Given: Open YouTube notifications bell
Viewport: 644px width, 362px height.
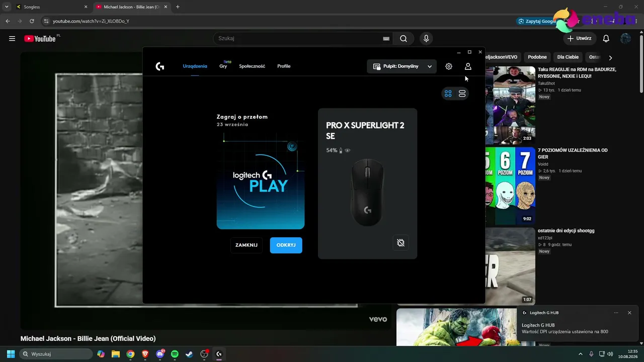Looking at the screenshot, I should (606, 39).
